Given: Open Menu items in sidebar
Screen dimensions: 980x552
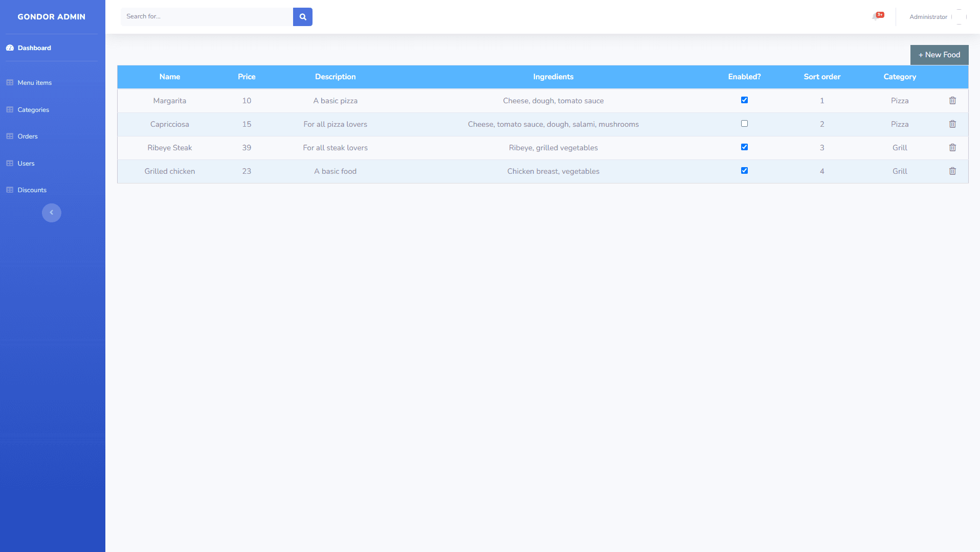Looking at the screenshot, I should pyautogui.click(x=34, y=83).
